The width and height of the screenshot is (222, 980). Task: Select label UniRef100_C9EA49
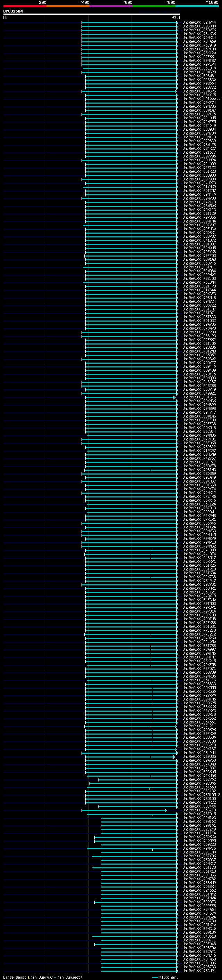[x=199, y=477]
